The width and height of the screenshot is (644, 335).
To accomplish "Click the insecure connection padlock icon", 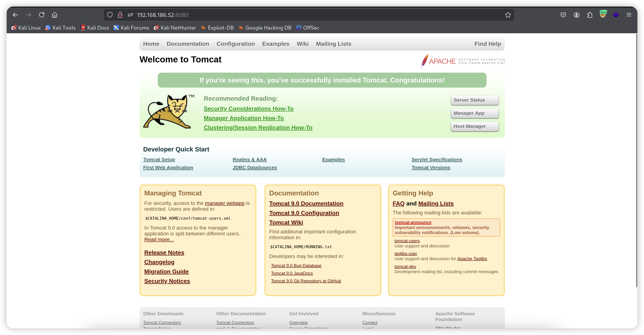I will (120, 15).
